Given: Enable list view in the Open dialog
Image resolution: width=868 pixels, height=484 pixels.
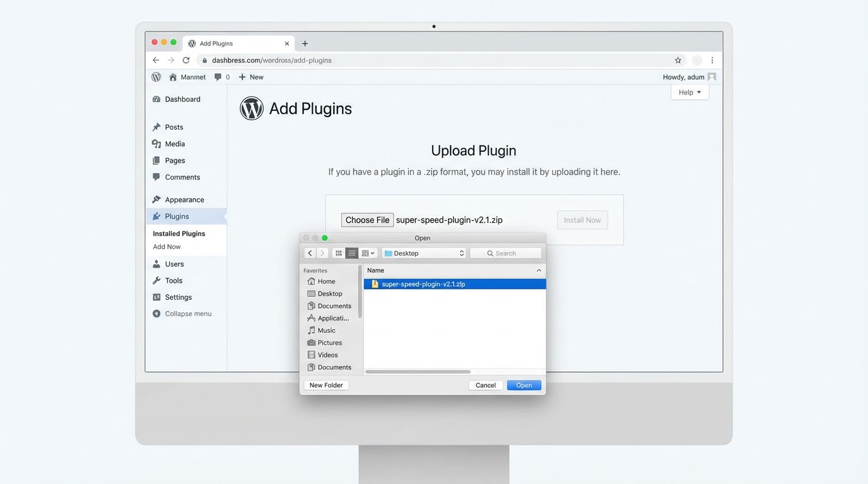Looking at the screenshot, I should click(351, 253).
